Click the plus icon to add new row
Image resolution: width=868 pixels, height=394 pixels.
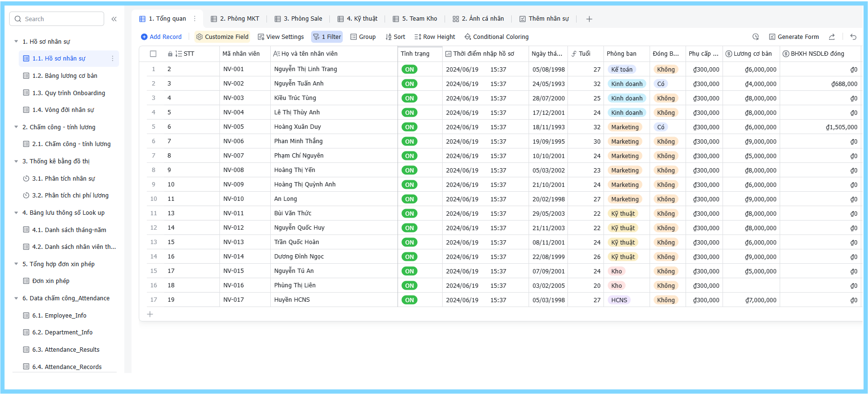[150, 314]
